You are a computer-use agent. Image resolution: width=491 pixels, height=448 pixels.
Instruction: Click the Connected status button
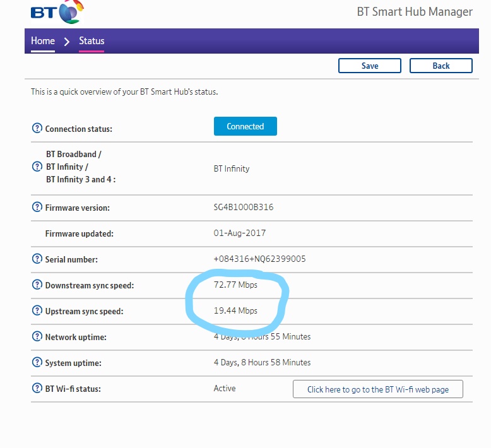coord(245,126)
